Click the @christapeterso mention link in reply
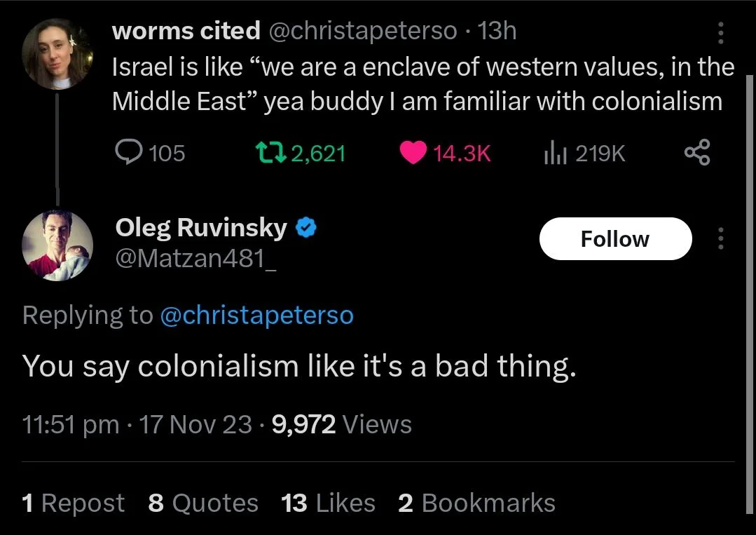This screenshot has height=535, width=756. click(x=256, y=316)
